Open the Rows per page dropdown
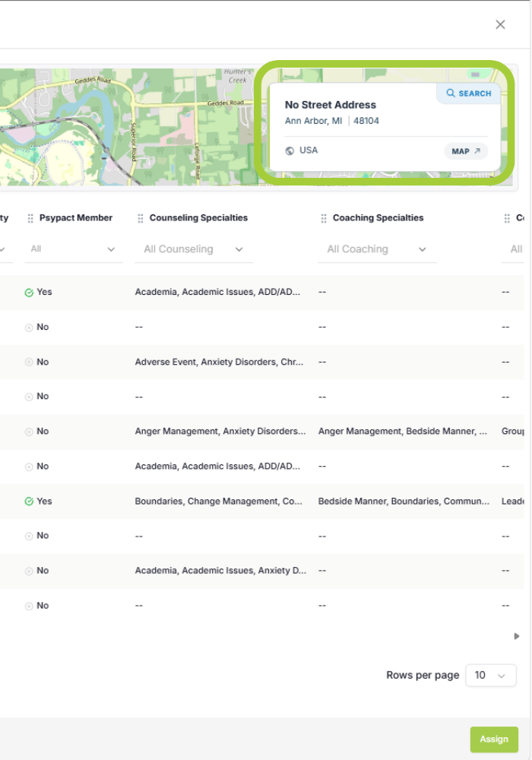This screenshot has height=760, width=532. 490,675
